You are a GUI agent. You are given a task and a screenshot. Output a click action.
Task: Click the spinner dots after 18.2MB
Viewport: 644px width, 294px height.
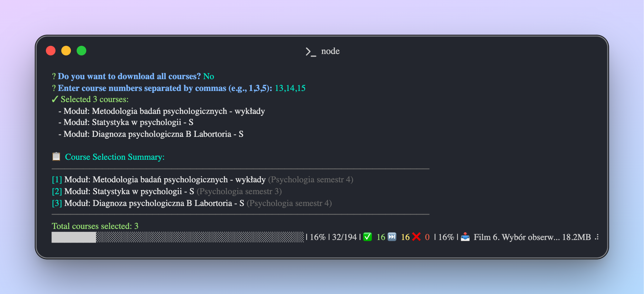[597, 237]
